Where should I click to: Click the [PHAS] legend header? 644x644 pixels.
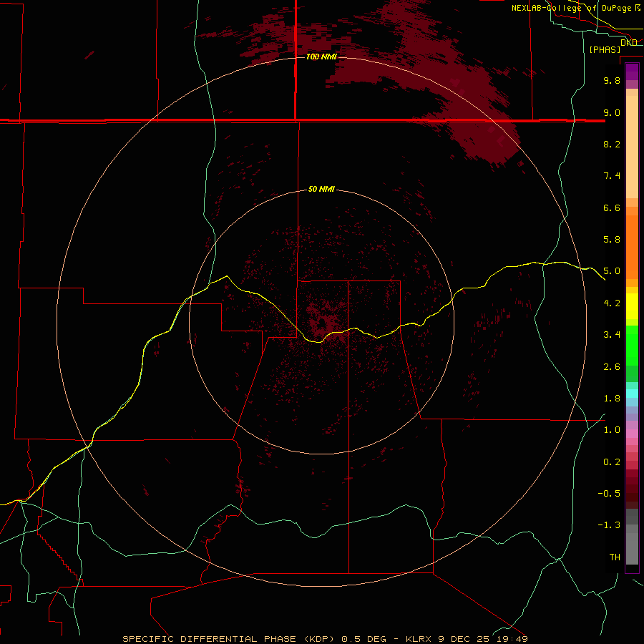(605, 49)
